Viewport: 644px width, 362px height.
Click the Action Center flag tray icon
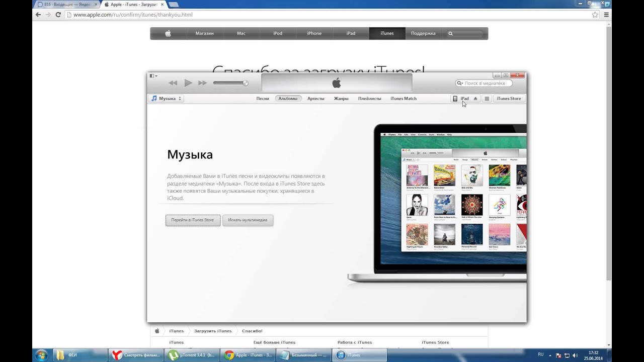tap(558, 355)
